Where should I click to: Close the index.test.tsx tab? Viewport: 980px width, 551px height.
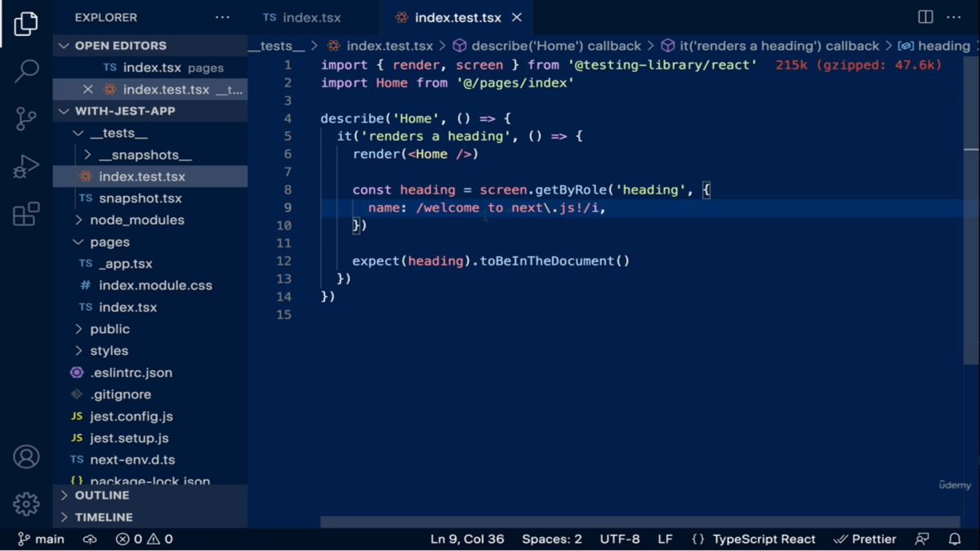point(517,17)
